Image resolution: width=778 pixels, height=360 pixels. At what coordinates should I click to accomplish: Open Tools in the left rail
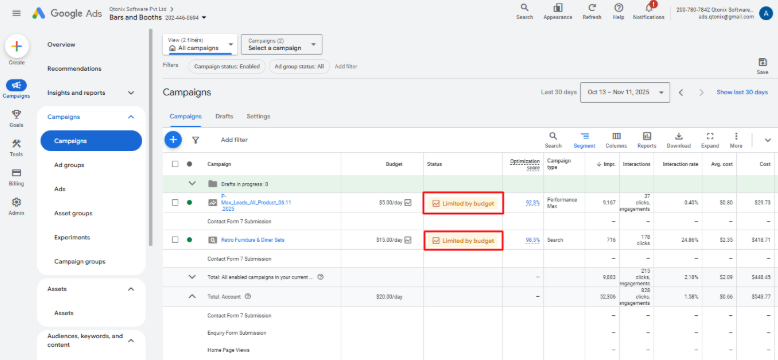pos(16,148)
